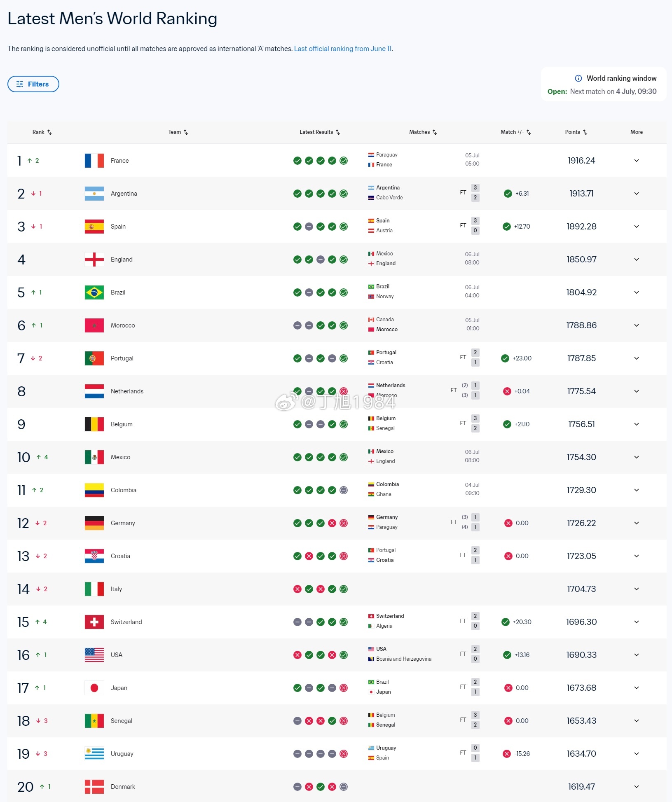
Task: Select the Colombia team name
Action: pyautogui.click(x=124, y=490)
